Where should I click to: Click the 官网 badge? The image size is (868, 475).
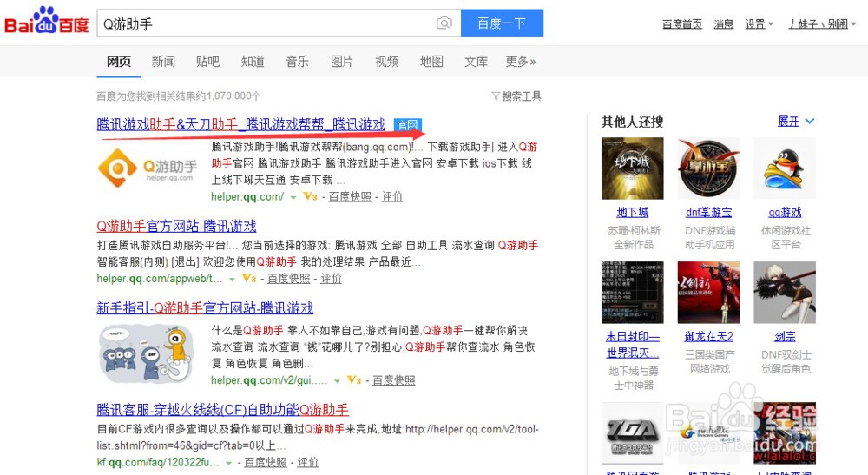408,125
